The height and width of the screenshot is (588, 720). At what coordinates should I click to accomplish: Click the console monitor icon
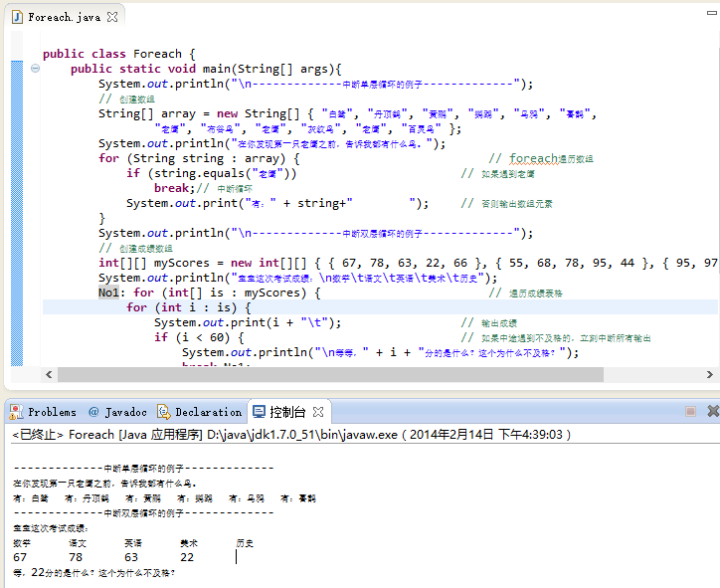[x=259, y=412]
